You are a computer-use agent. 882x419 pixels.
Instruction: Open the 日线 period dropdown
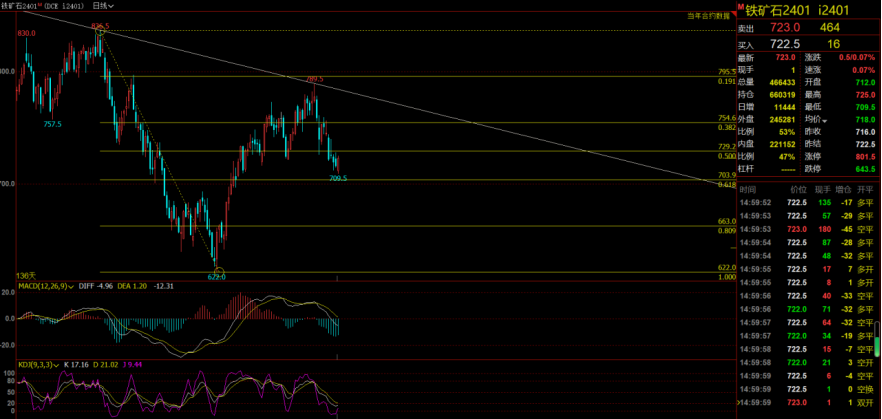click(x=102, y=5)
